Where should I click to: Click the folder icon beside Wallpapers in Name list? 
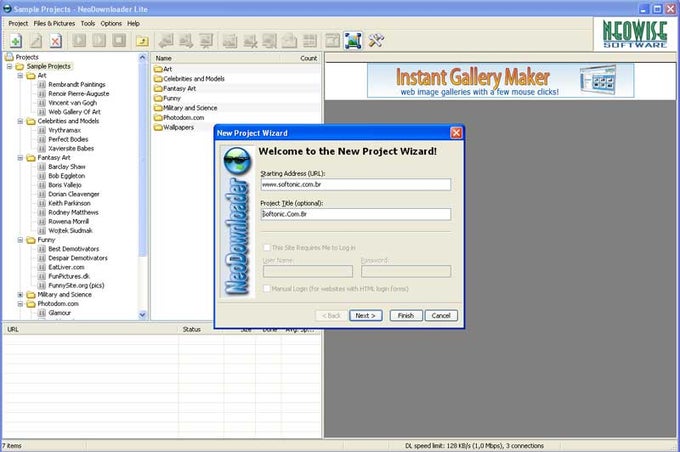tap(158, 128)
